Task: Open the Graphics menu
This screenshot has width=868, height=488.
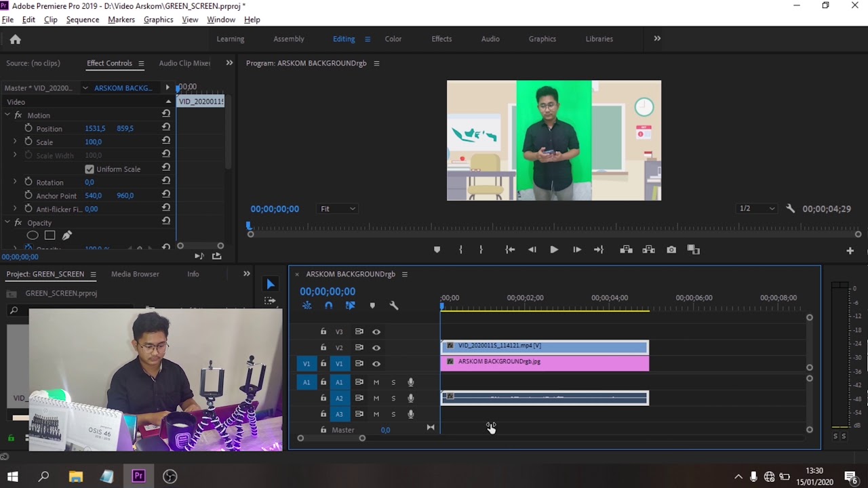Action: pos(158,20)
